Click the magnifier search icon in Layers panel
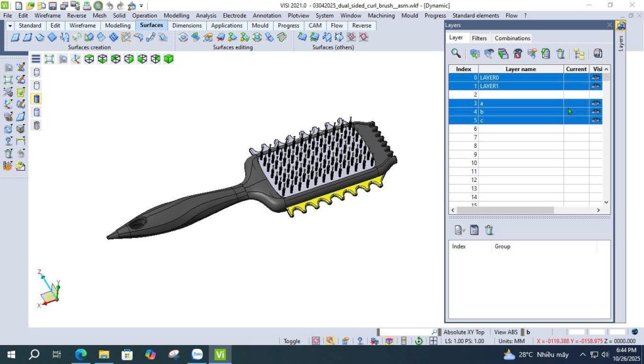Image resolution: width=644 pixels, height=364 pixels. pyautogui.click(x=456, y=54)
